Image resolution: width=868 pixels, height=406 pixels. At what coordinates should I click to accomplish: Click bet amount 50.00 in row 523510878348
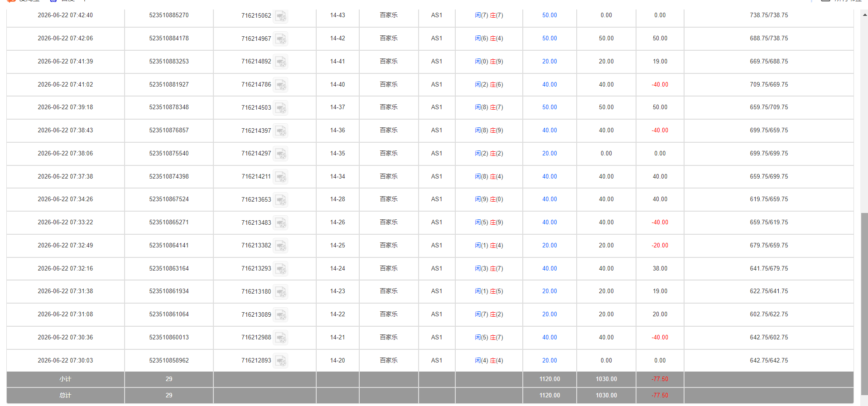point(550,107)
